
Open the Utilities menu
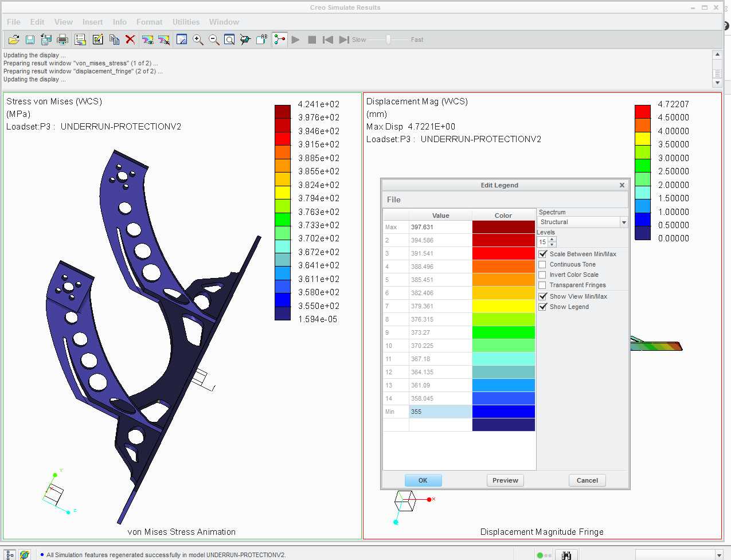(186, 22)
